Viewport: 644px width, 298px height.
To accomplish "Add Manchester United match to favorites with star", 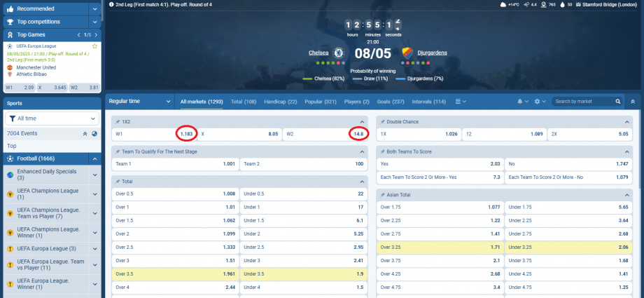I will (94, 46).
